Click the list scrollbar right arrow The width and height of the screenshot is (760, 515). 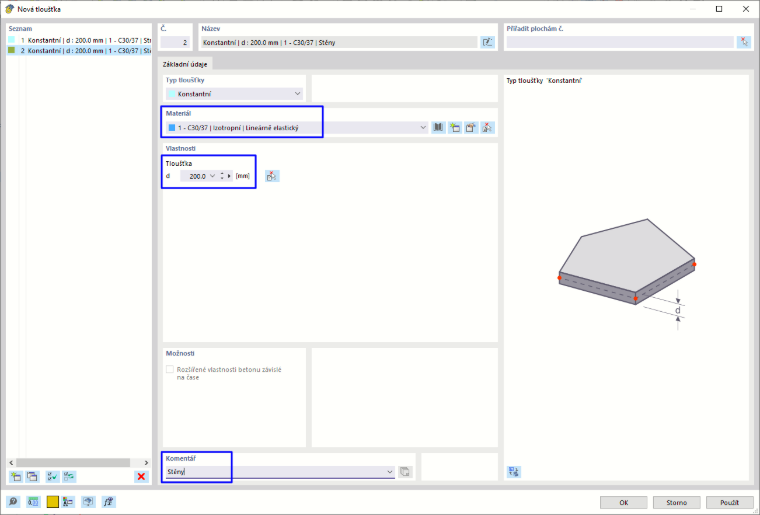146,463
